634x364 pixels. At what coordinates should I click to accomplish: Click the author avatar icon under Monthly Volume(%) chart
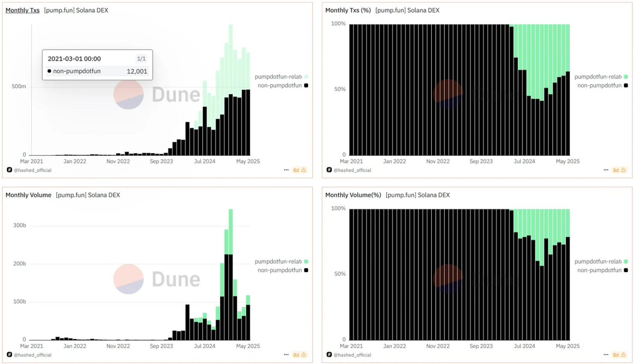[x=329, y=355]
